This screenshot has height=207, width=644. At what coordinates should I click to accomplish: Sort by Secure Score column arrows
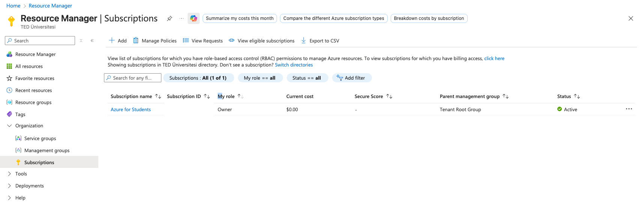389,97
